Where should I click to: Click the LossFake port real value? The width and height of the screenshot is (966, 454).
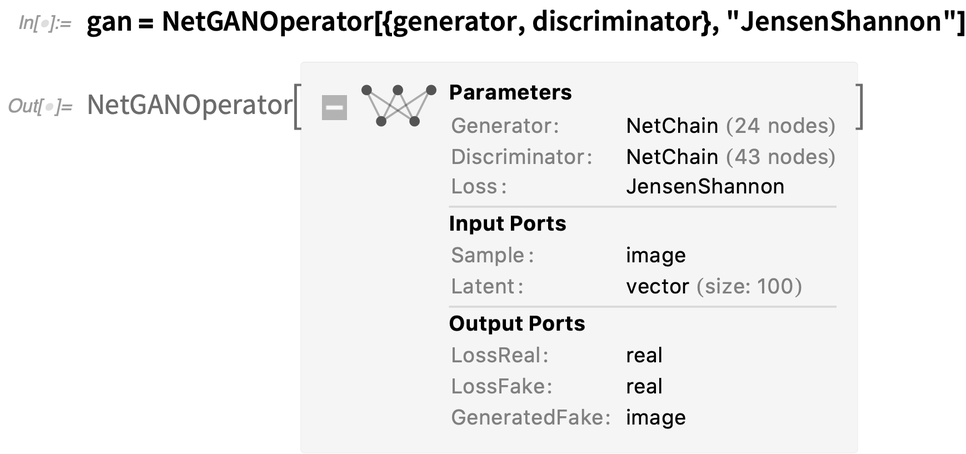point(644,387)
